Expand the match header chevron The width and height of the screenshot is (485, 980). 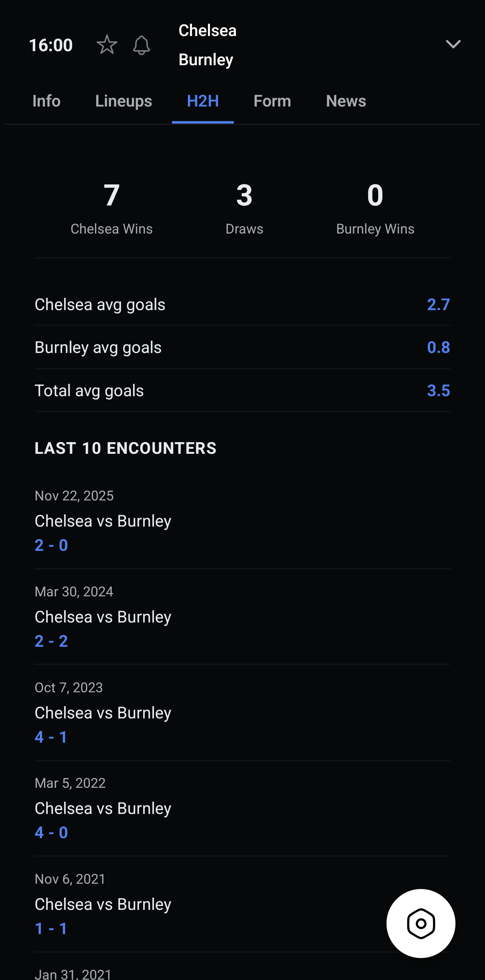tap(453, 44)
